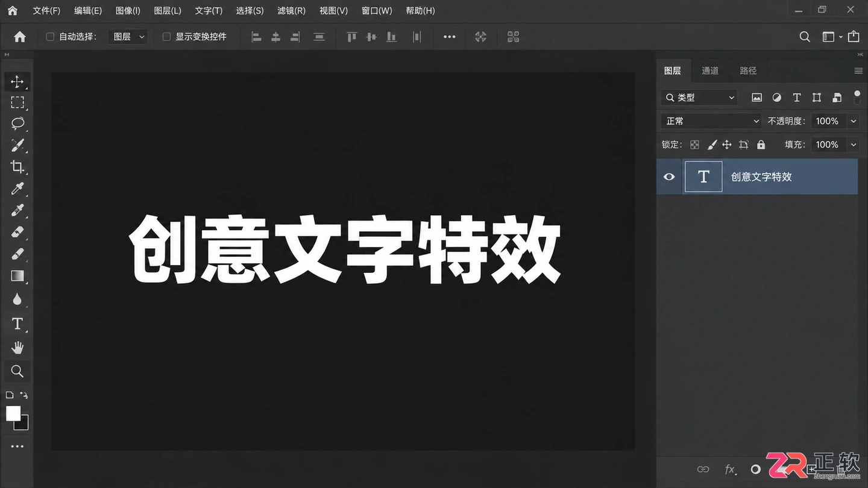The width and height of the screenshot is (868, 488).
Task: Select the Hand tool
Action: [x=17, y=348]
